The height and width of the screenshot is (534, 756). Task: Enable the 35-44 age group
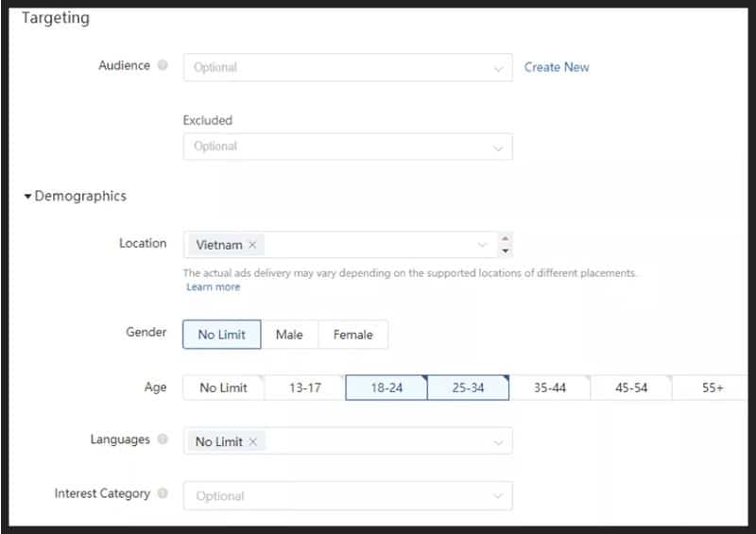tap(549, 388)
